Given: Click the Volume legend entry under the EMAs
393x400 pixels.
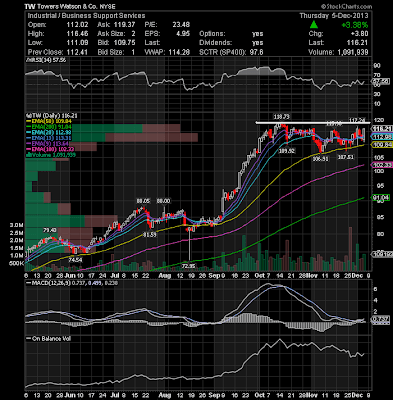Looking at the screenshot, I should (51, 155).
